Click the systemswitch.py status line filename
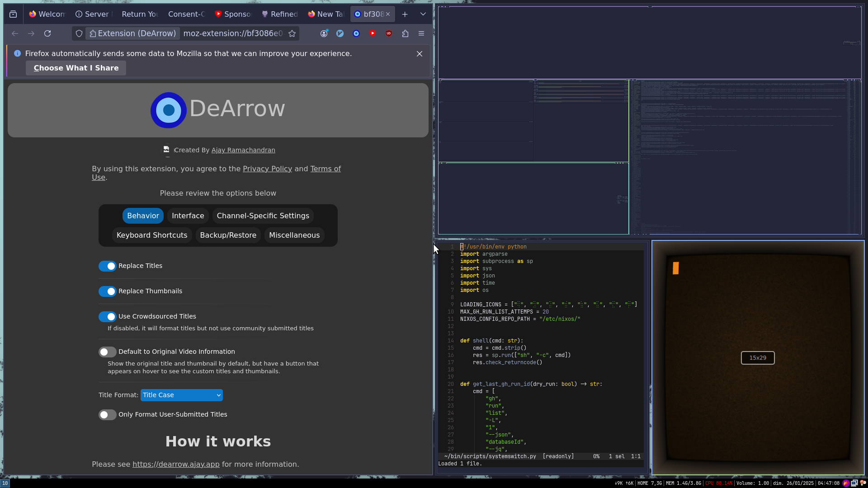 coord(490,456)
